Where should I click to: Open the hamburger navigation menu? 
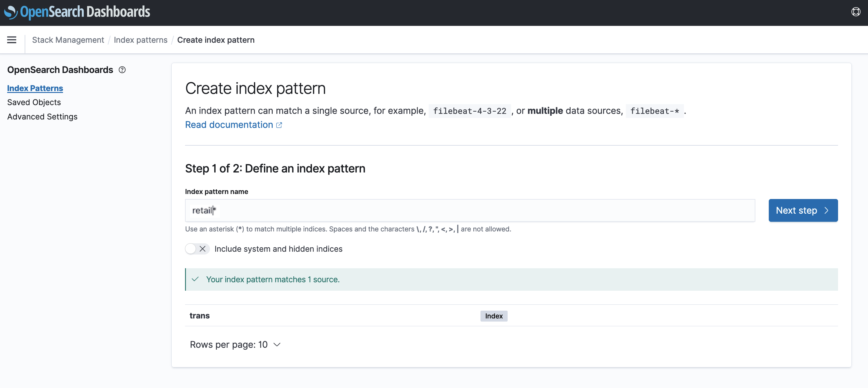(x=12, y=40)
